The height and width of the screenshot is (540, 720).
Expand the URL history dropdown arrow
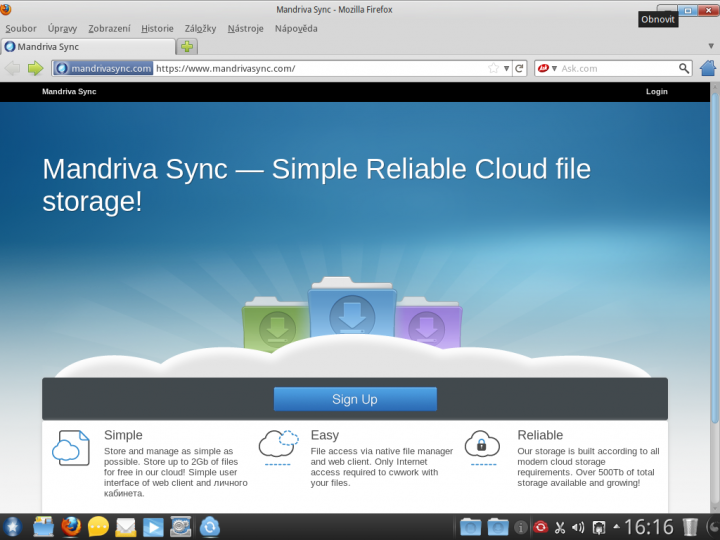pos(506,68)
